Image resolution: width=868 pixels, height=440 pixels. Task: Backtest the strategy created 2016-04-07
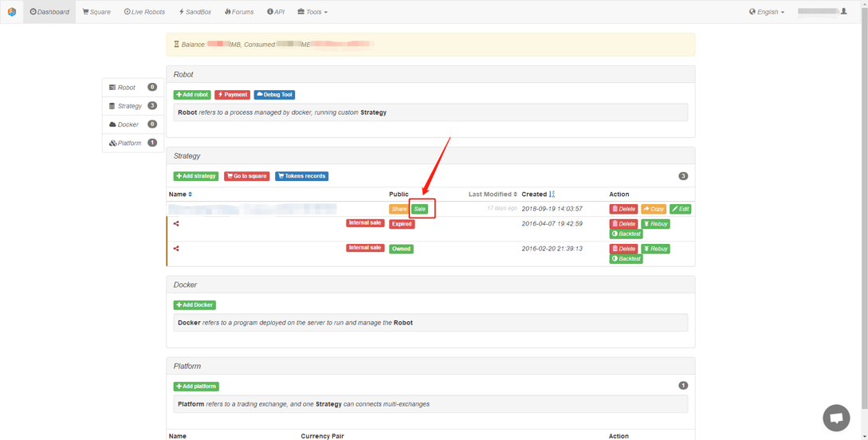coord(626,234)
